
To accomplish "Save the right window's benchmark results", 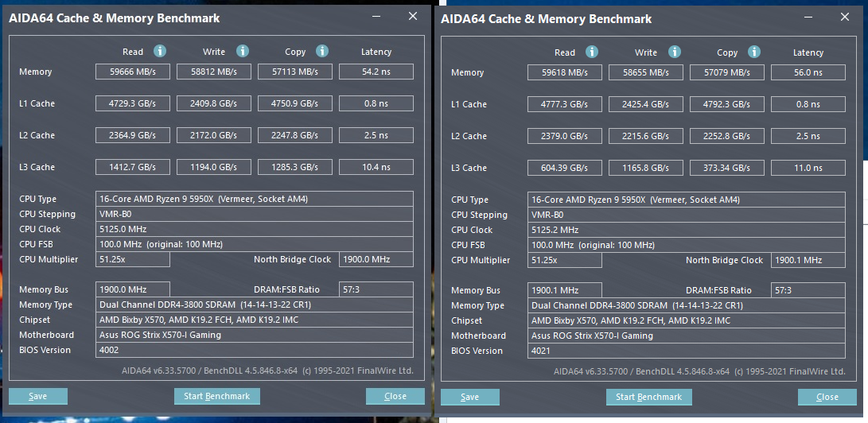I will pyautogui.click(x=470, y=397).
